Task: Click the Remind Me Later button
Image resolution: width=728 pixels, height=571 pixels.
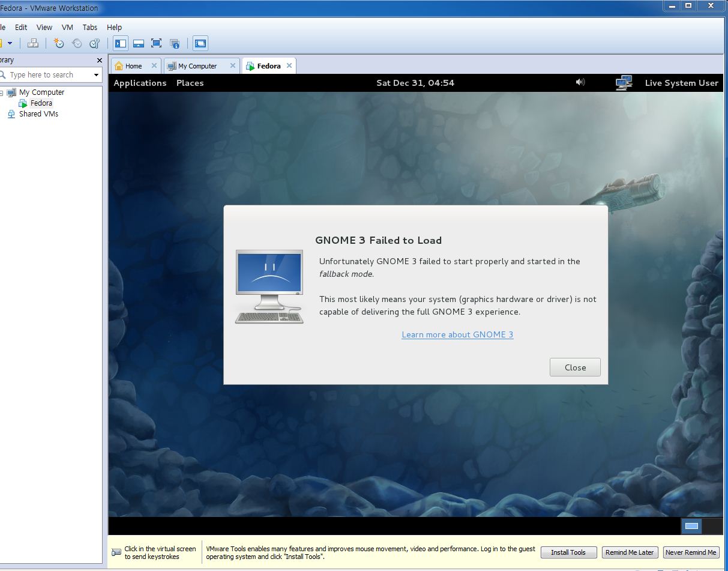Action: coord(629,552)
